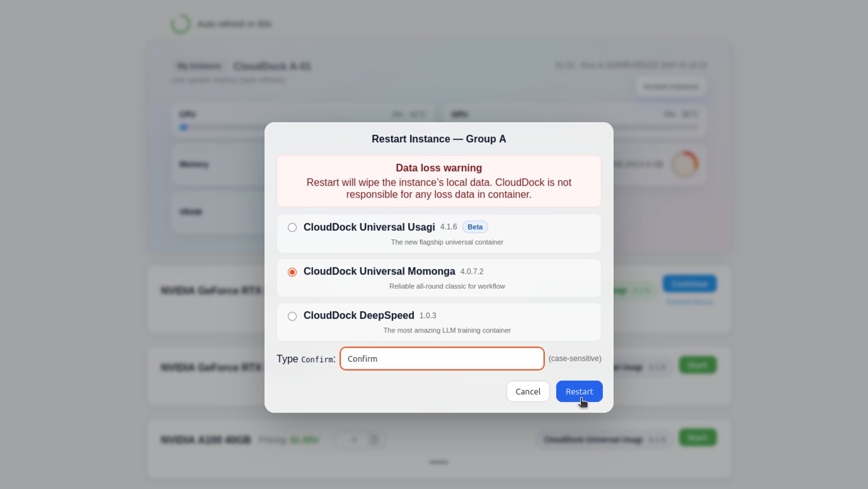
Task: Cancel the restart dialog
Action: 528,391
